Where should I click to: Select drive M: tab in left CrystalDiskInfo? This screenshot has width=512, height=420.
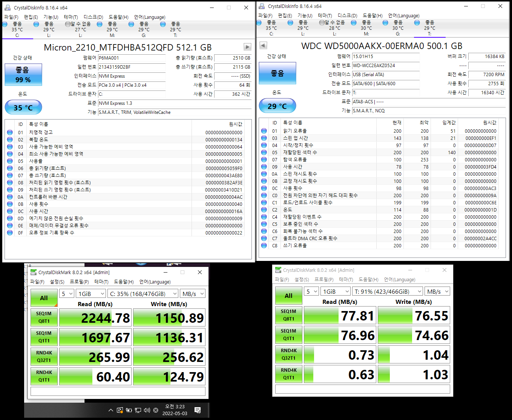pyautogui.click(x=112, y=29)
